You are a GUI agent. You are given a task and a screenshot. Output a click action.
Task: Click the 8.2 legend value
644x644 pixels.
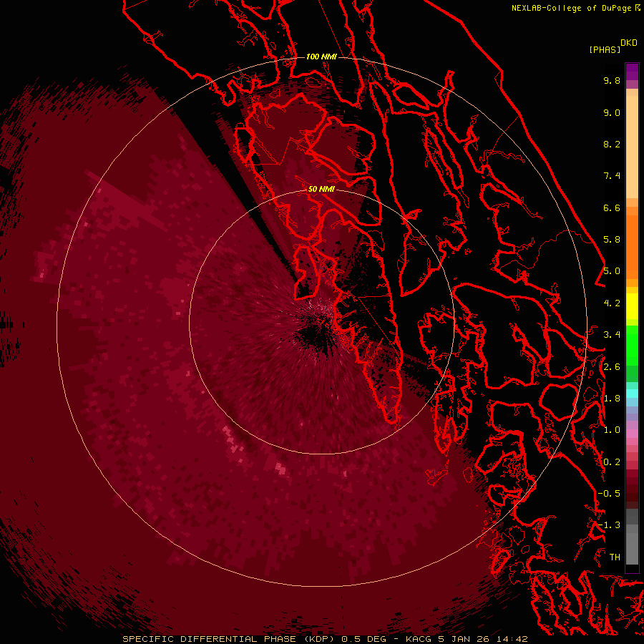(612, 144)
